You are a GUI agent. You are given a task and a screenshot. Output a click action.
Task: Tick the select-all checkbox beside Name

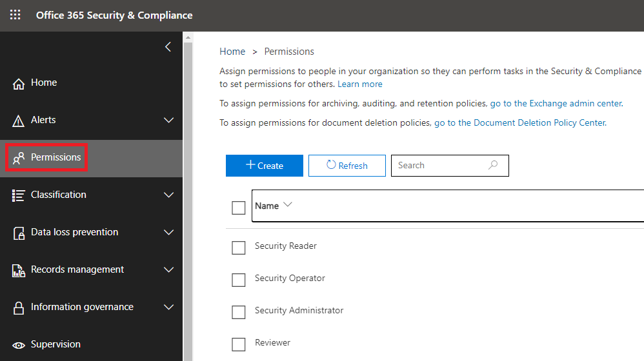[x=239, y=208]
